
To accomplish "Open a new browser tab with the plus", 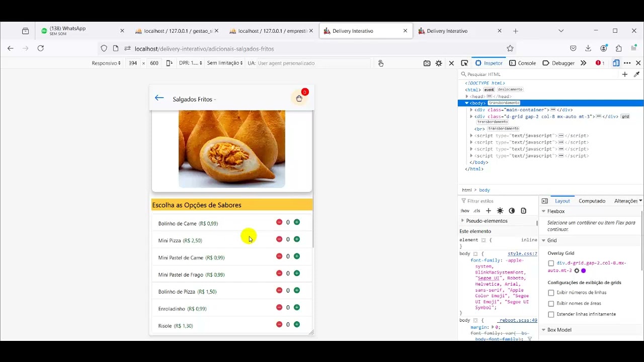I will (515, 31).
